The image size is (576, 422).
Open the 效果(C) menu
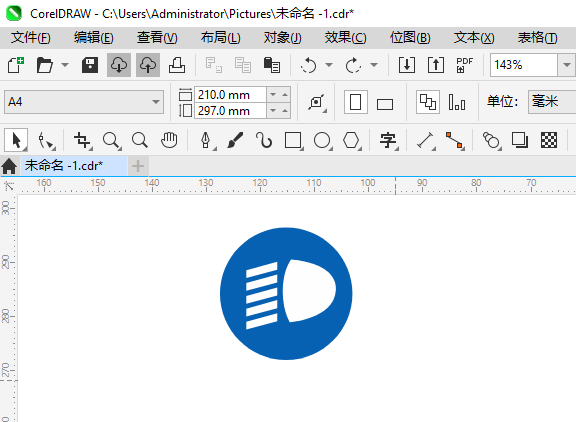point(345,37)
